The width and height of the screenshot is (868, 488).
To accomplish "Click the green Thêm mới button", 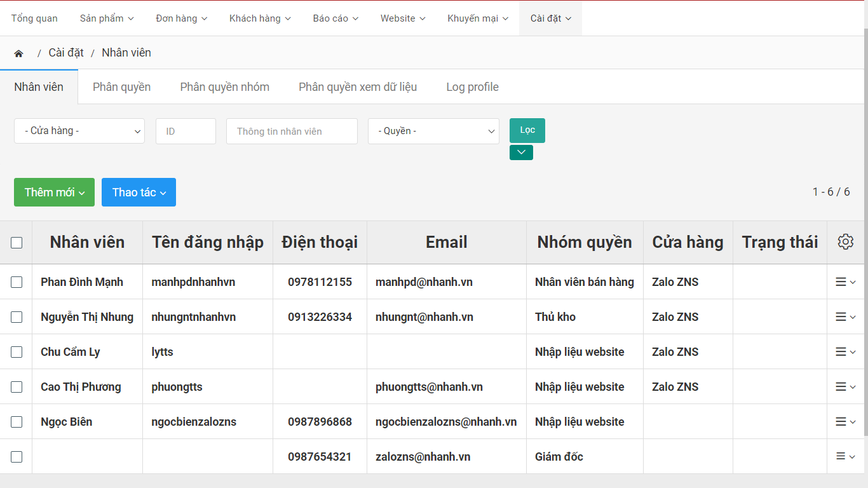I will pyautogui.click(x=54, y=193).
